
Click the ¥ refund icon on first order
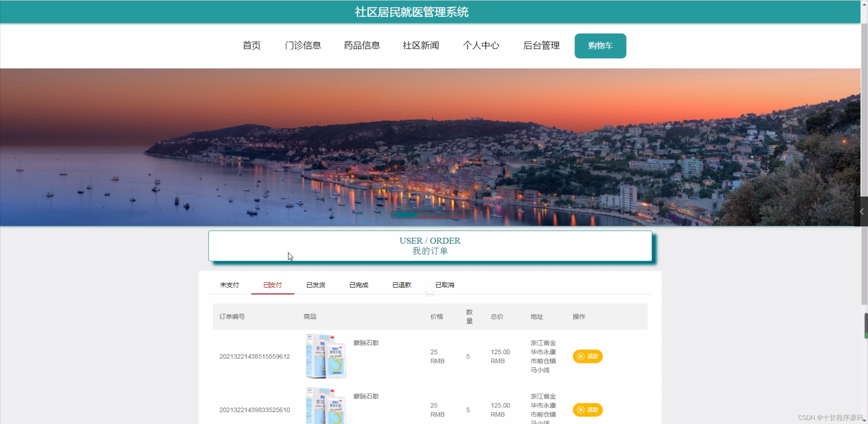(581, 356)
